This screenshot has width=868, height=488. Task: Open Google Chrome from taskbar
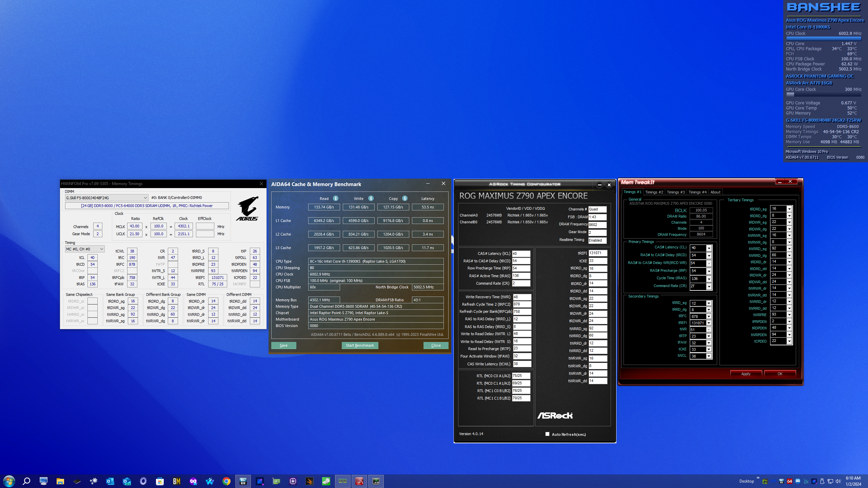click(226, 481)
